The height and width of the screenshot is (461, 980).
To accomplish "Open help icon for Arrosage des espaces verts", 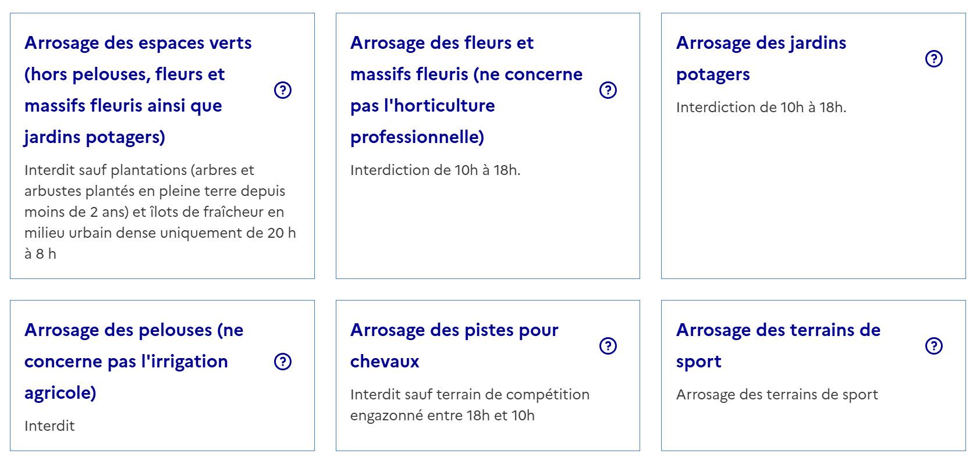I will point(283,90).
